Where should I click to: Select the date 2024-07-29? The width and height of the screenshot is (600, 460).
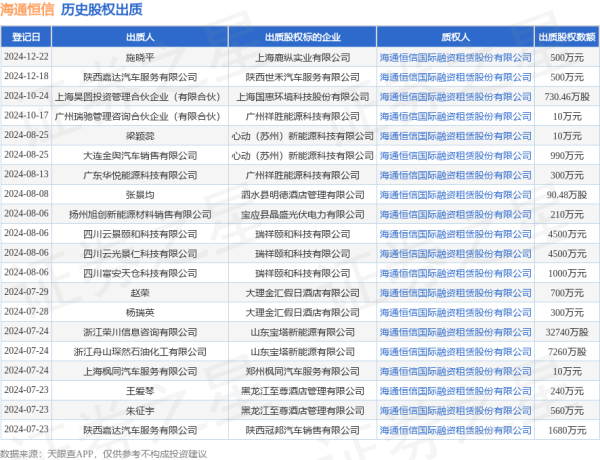[x=26, y=292]
